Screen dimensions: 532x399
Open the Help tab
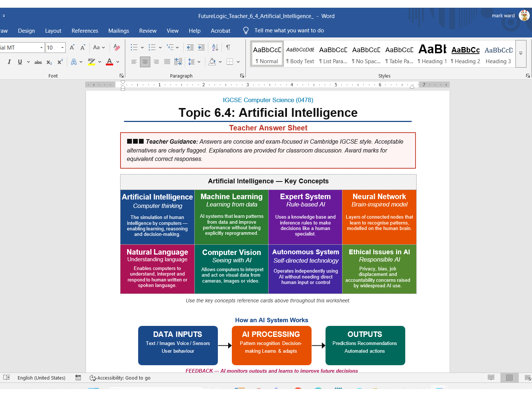195,31
